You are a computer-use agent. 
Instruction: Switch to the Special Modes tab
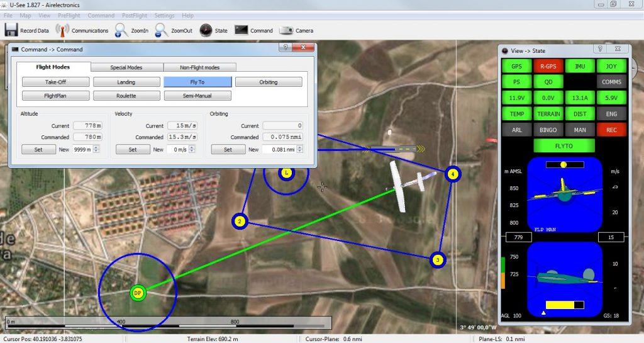click(126, 67)
